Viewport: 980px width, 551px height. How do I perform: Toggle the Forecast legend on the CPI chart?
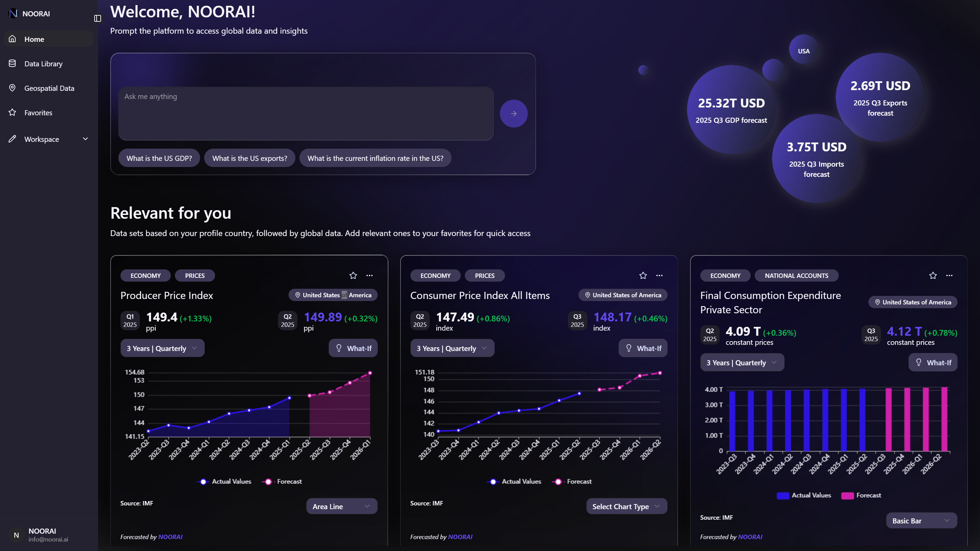[573, 481]
